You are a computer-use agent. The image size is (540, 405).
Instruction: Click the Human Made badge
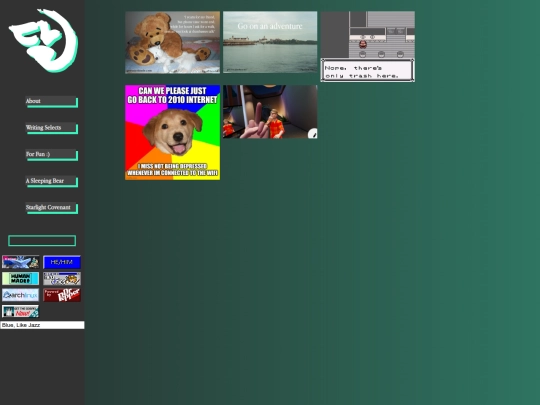tap(20, 279)
